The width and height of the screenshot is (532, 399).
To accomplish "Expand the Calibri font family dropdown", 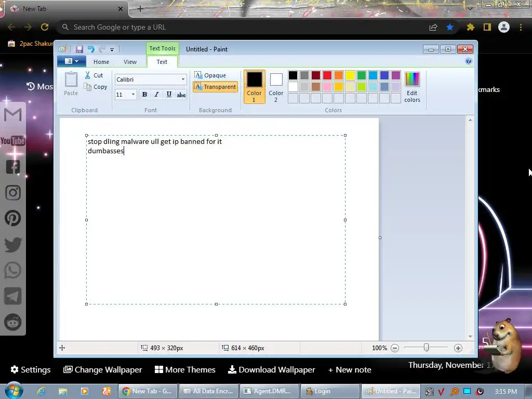I will (x=183, y=79).
